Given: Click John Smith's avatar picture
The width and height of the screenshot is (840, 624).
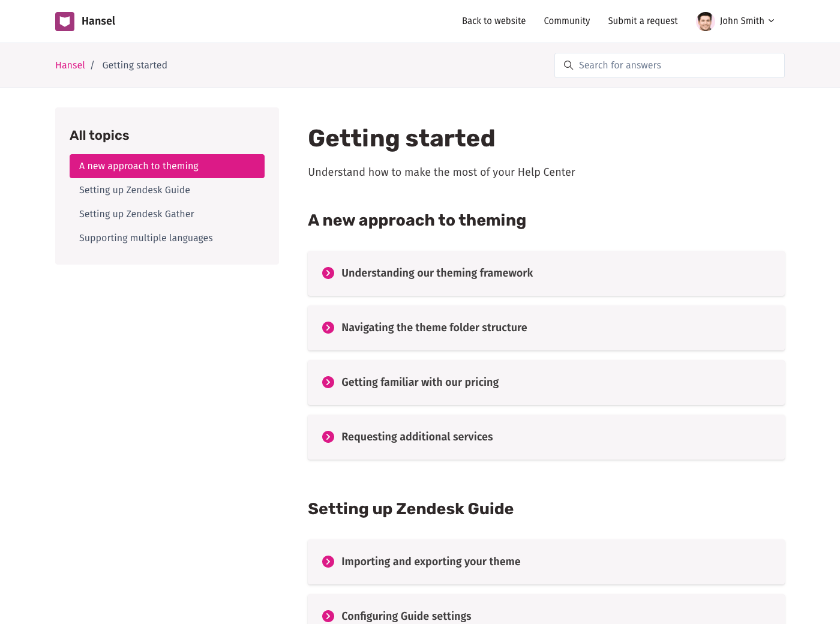Looking at the screenshot, I should pos(705,22).
